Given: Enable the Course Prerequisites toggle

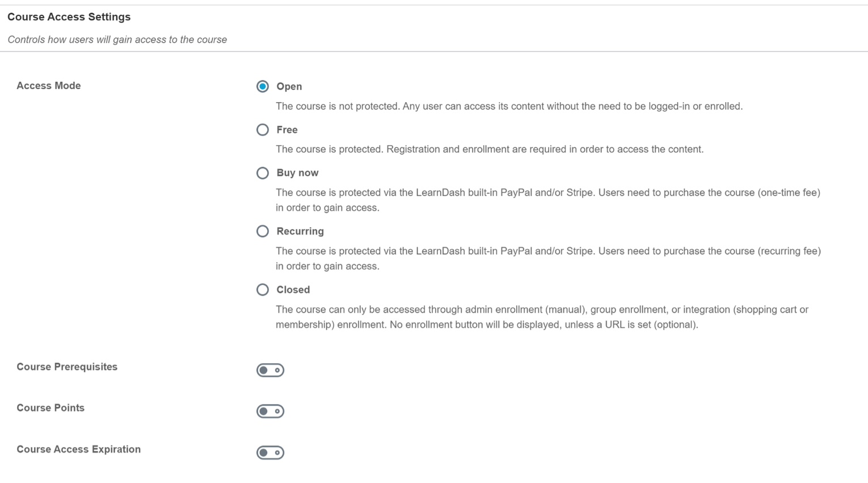Looking at the screenshot, I should (x=270, y=370).
